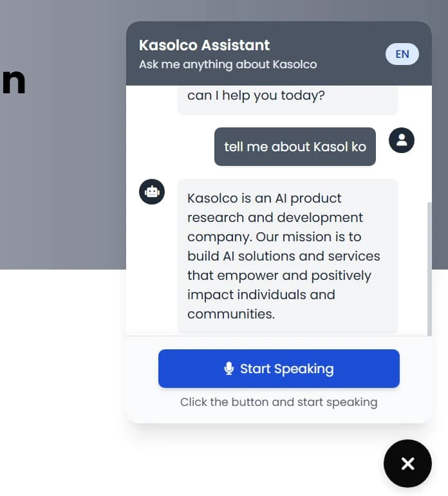The width and height of the screenshot is (448, 496).
Task: Toggle the EN language badge
Action: click(402, 54)
